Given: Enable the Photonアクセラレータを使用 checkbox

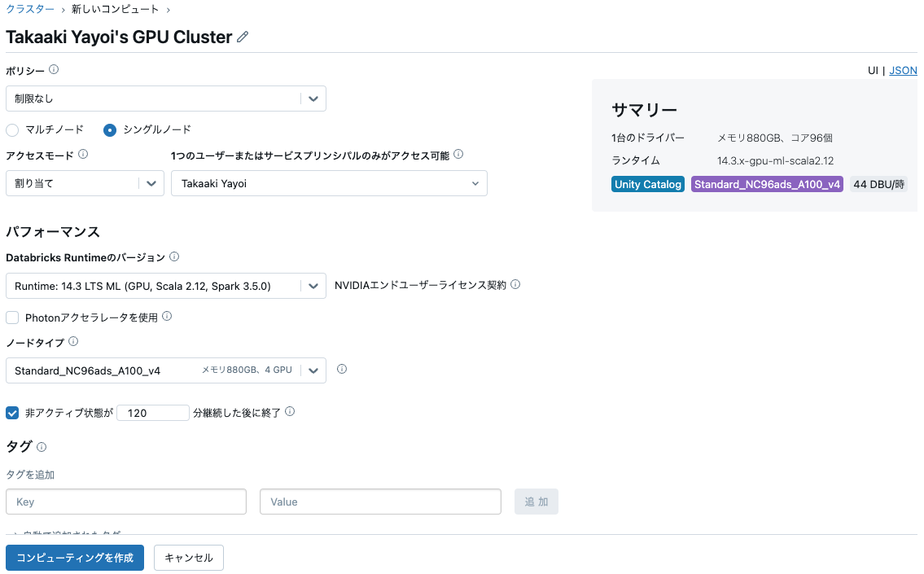Looking at the screenshot, I should point(12,317).
